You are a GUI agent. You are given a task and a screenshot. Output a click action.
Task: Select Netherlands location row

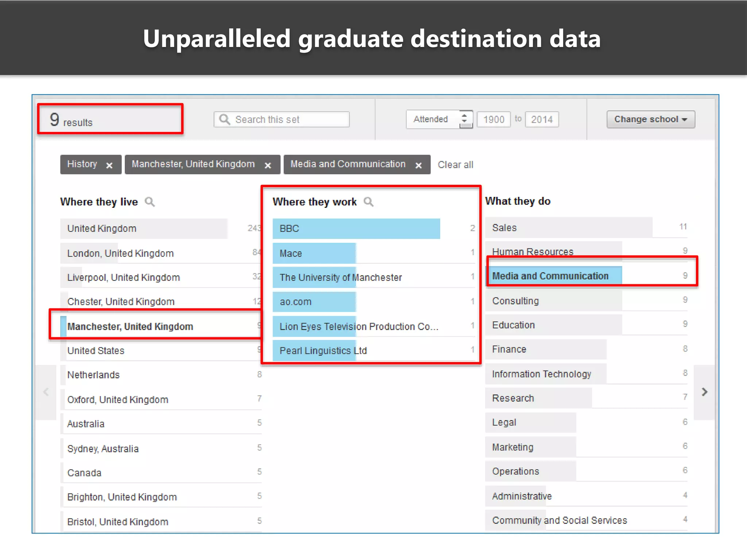161,375
